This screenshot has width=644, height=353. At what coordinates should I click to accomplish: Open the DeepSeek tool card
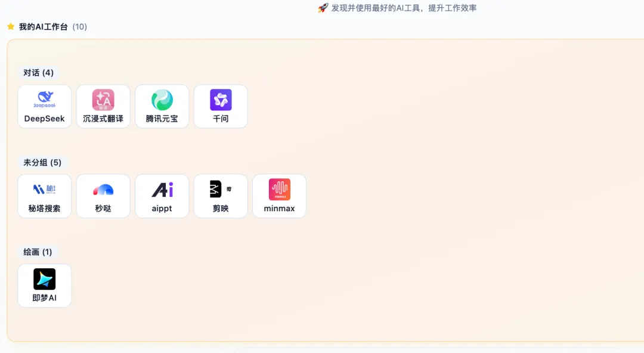point(44,106)
